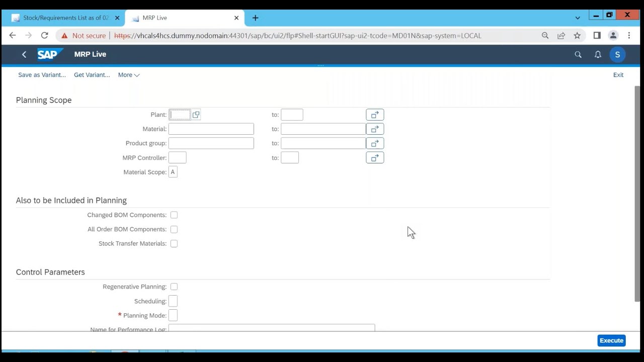Click the browser address bar URL
Image resolution: width=644 pixels, height=362 pixels.
click(x=297, y=36)
